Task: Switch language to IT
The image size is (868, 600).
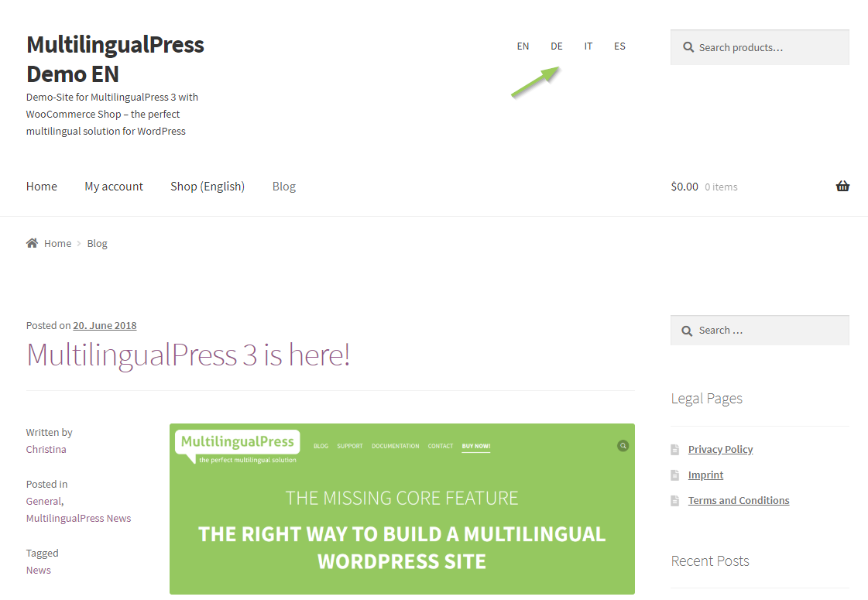Action: (588, 46)
